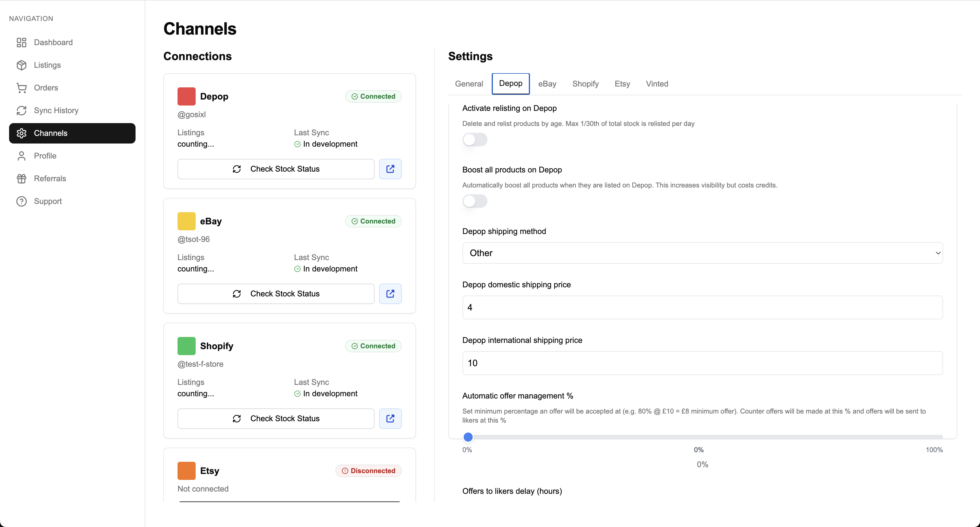Click Orders cart icon in sidebar
Viewport: 980px width, 527px height.
pyautogui.click(x=21, y=88)
